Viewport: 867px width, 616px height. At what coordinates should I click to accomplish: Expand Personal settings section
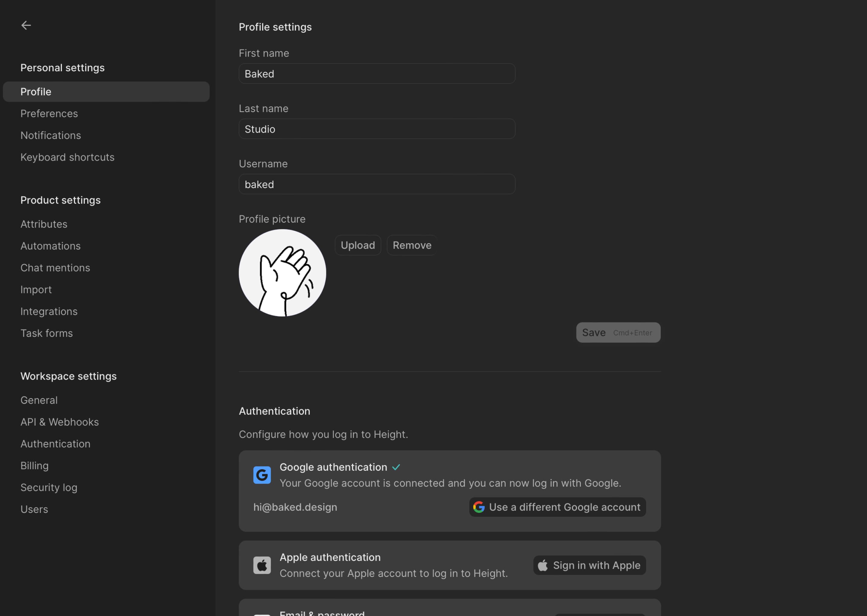[62, 67]
